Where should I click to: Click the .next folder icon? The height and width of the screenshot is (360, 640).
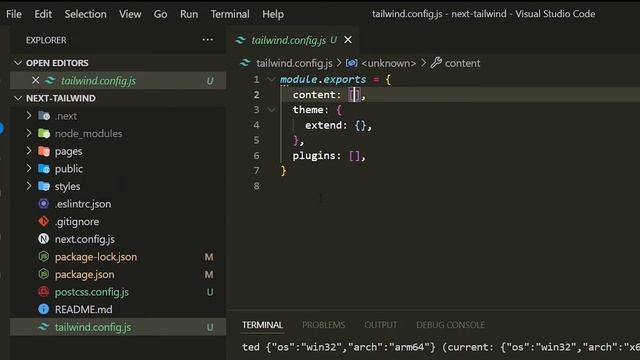click(44, 116)
